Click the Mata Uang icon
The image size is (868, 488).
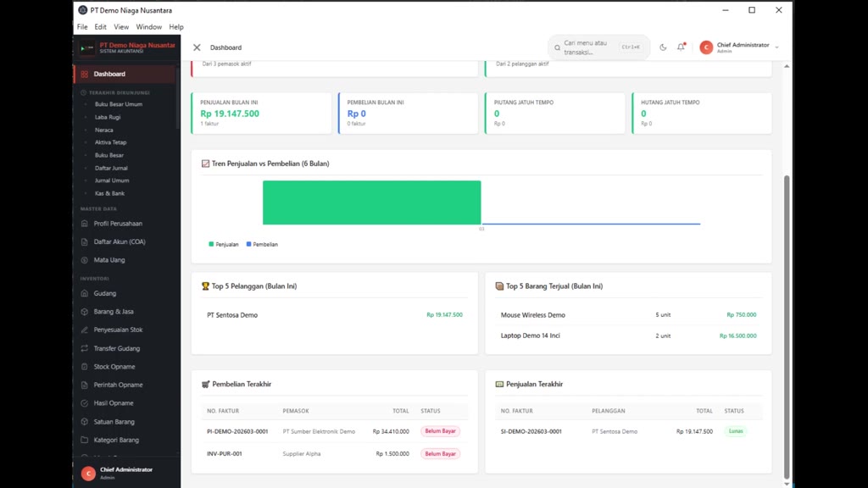[84, 260]
